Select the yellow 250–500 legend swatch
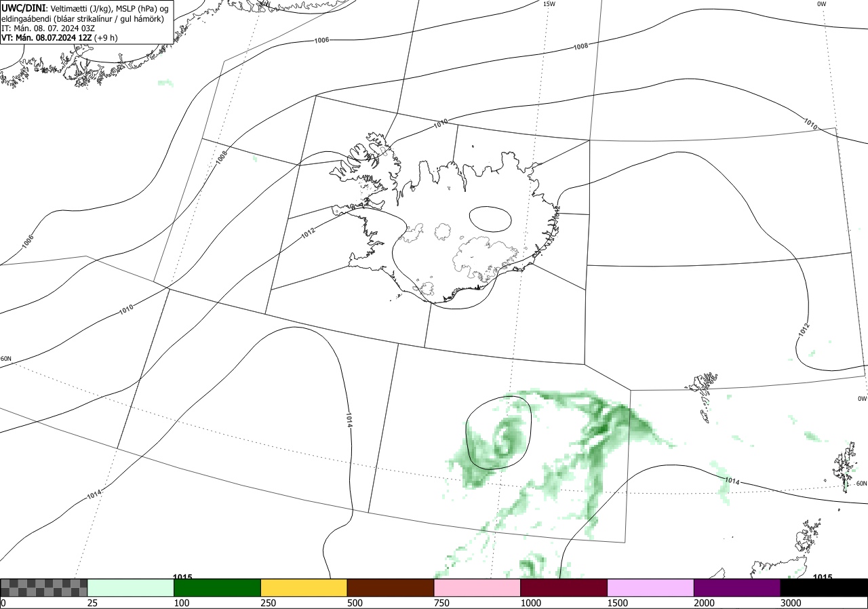Viewport: 868px width, 609px height. [304, 587]
